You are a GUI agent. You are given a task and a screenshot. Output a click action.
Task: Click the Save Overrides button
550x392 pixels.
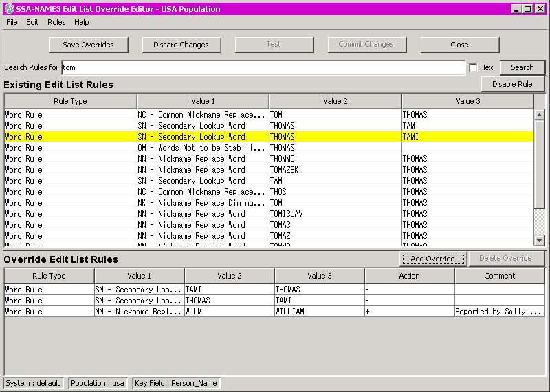coord(88,45)
